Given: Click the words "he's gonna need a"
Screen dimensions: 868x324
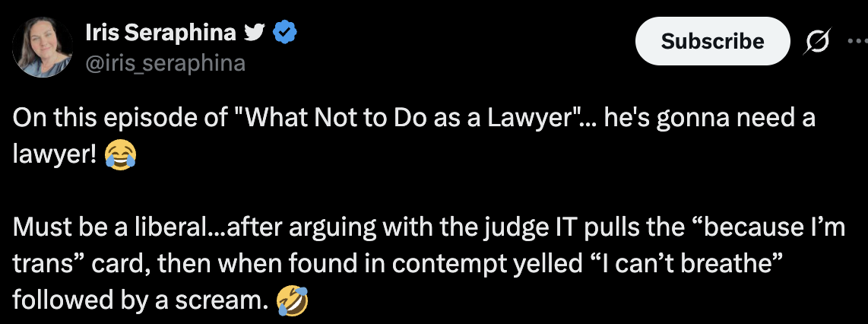Looking at the screenshot, I should (710, 121).
